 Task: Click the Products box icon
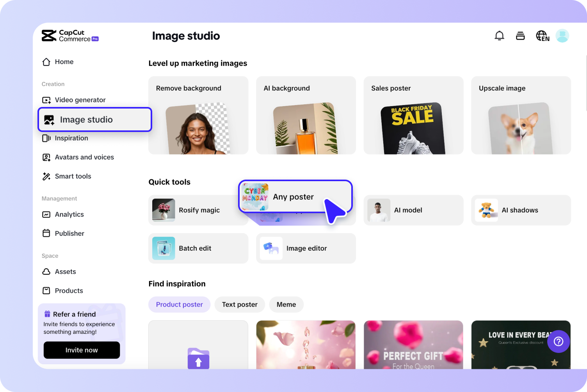pos(46,291)
